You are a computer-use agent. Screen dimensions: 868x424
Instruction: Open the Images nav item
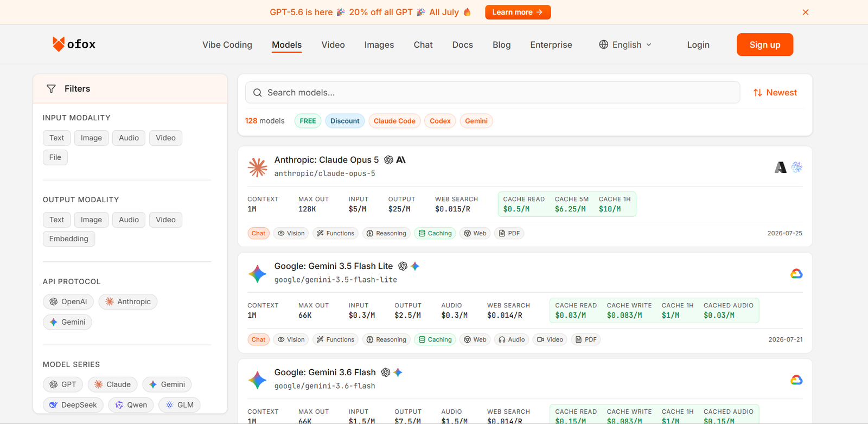coord(379,44)
